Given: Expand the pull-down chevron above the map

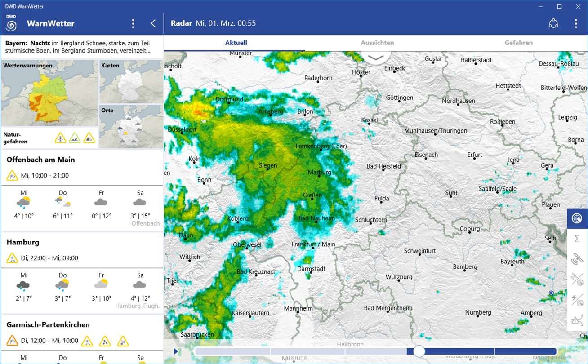Looking at the screenshot, I should tap(375, 57).
